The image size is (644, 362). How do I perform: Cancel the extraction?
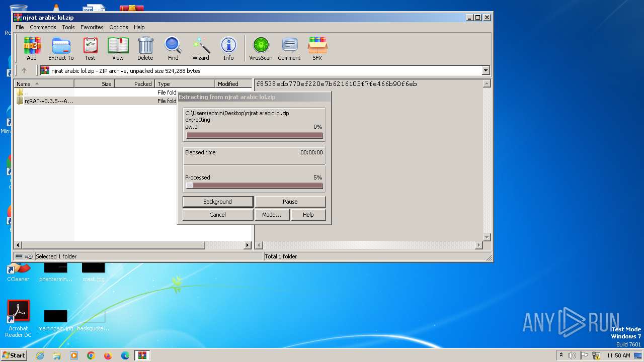point(218,215)
